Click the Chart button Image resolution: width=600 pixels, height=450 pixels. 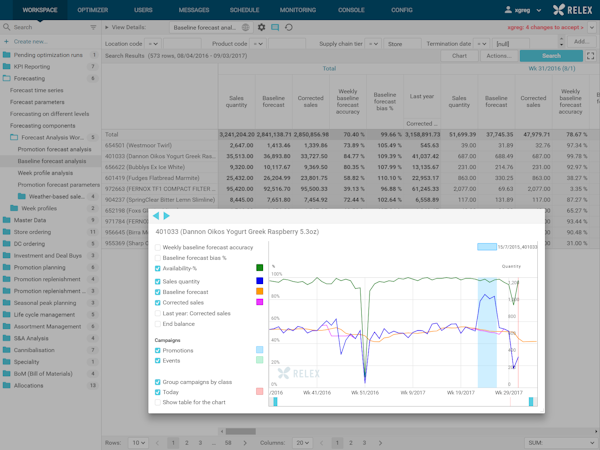[x=459, y=56]
